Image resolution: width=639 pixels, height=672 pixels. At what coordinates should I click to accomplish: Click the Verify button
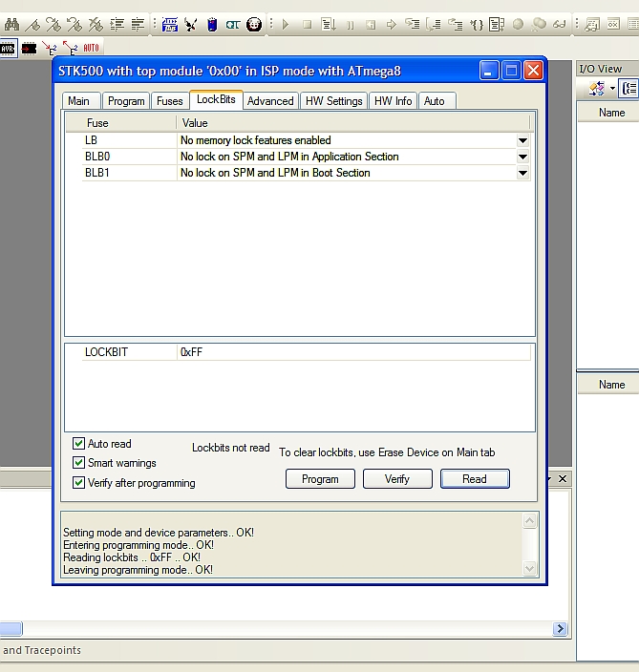397,479
